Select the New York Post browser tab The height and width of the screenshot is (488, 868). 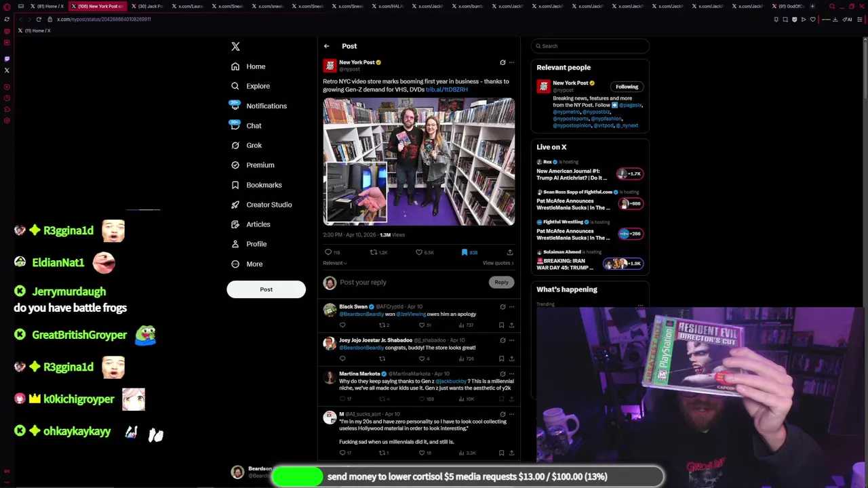97,6
